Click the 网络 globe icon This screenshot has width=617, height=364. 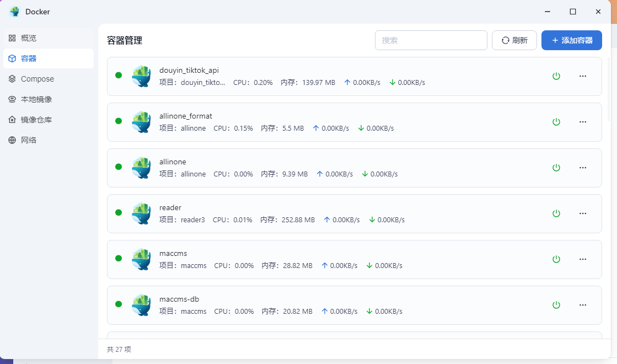pyautogui.click(x=12, y=140)
